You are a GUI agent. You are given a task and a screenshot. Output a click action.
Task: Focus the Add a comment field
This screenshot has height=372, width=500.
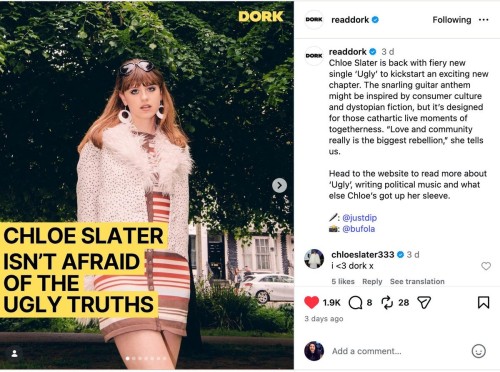coord(397,351)
